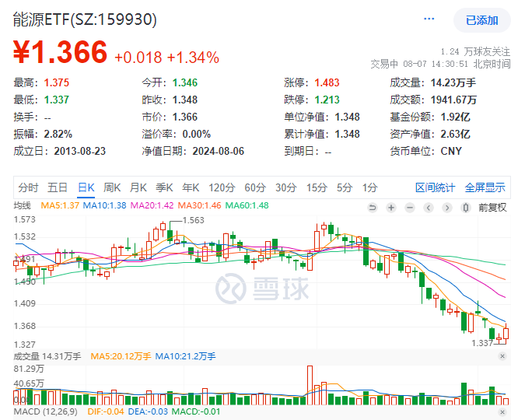Close the MACD indicator panel

coord(502,412)
